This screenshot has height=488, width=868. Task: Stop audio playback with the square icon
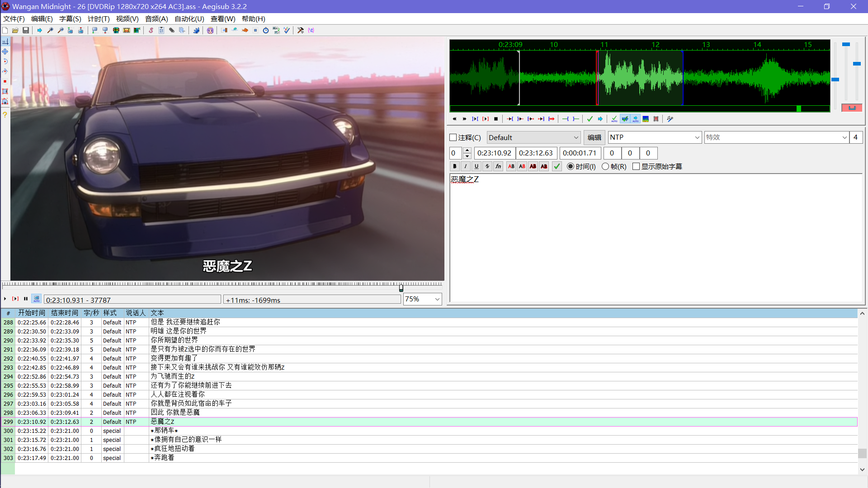tap(496, 119)
